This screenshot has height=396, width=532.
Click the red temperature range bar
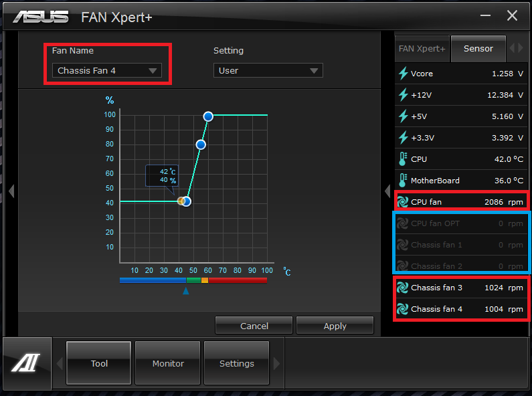238,280
